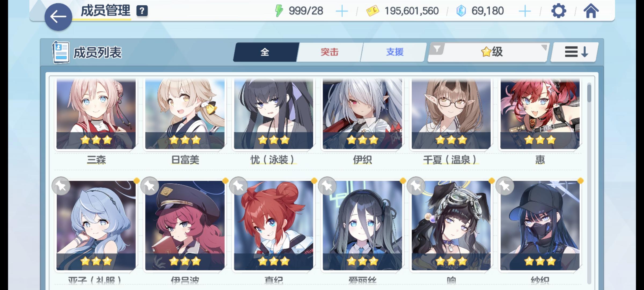
Task: Click the green energy lightning icon
Action: 279,11
